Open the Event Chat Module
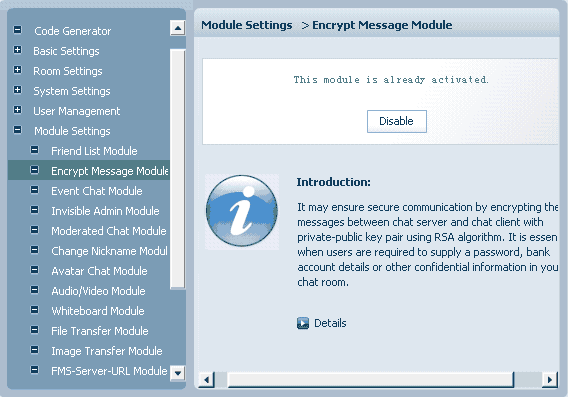 point(97,191)
